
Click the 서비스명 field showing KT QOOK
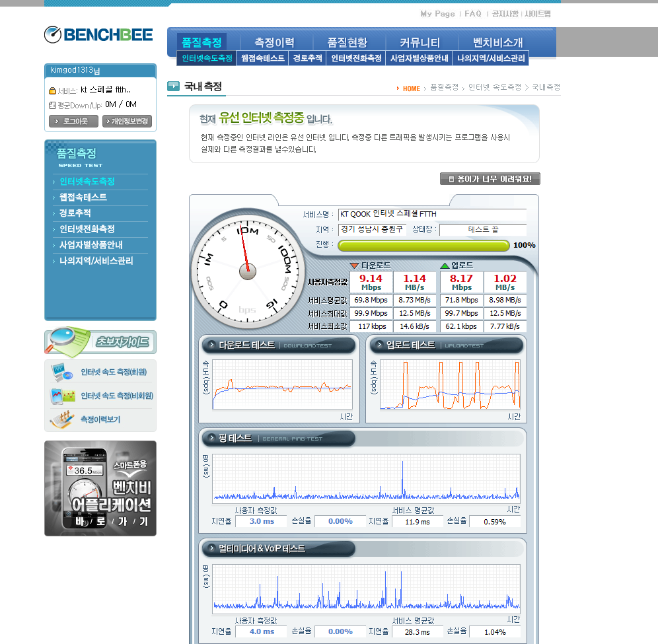[x=432, y=215]
